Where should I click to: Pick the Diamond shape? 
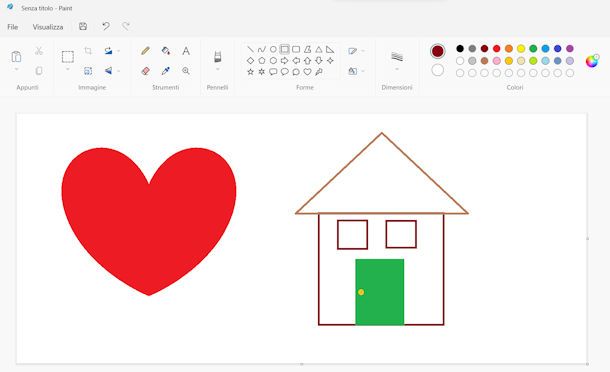[250, 61]
